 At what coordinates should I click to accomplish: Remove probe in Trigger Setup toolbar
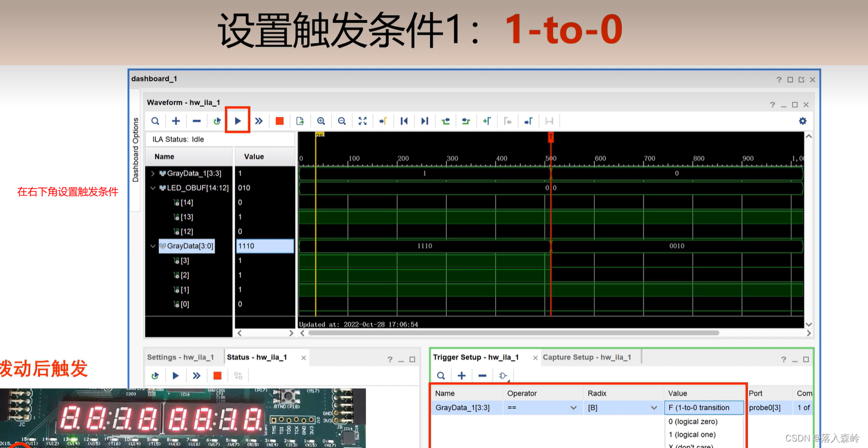482,376
